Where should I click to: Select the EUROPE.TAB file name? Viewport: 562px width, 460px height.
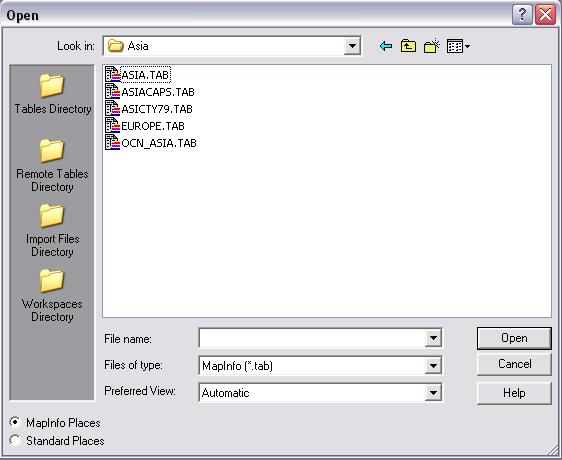[153, 126]
